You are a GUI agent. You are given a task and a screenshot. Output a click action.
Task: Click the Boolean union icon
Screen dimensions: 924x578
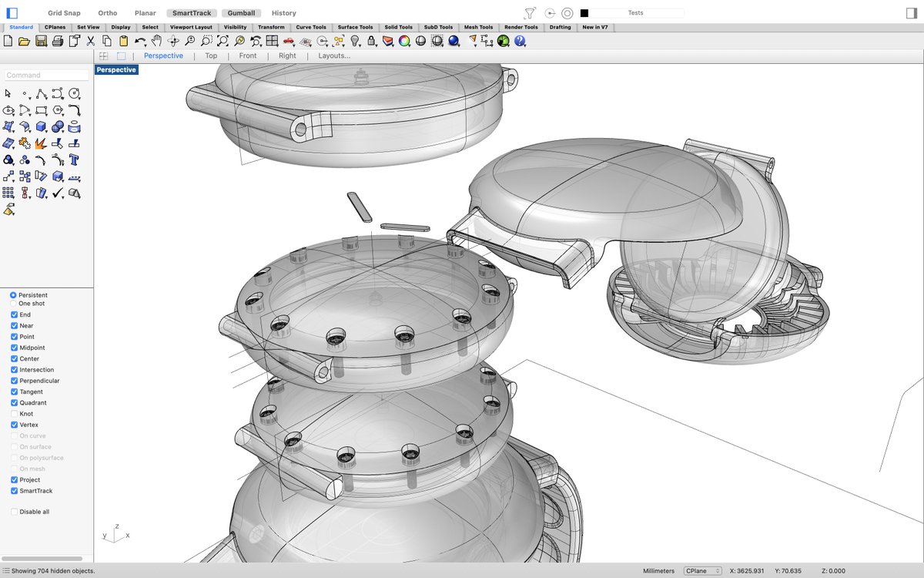pos(8,160)
